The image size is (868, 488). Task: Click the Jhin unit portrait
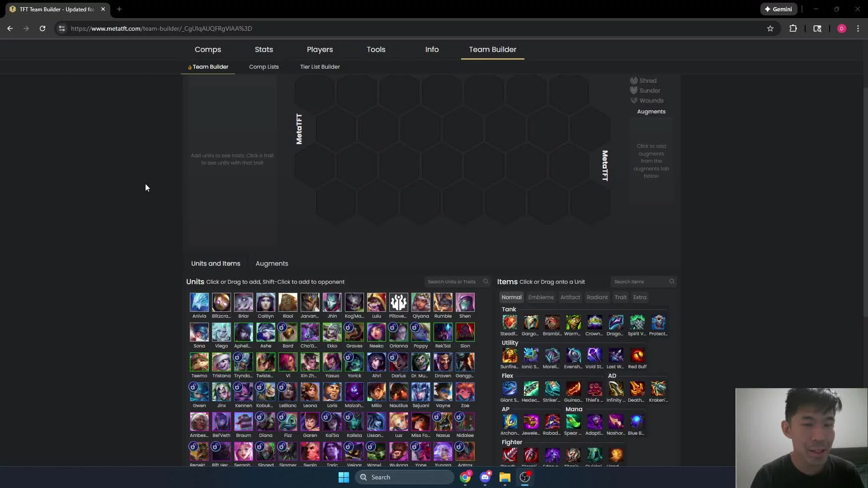tap(332, 302)
